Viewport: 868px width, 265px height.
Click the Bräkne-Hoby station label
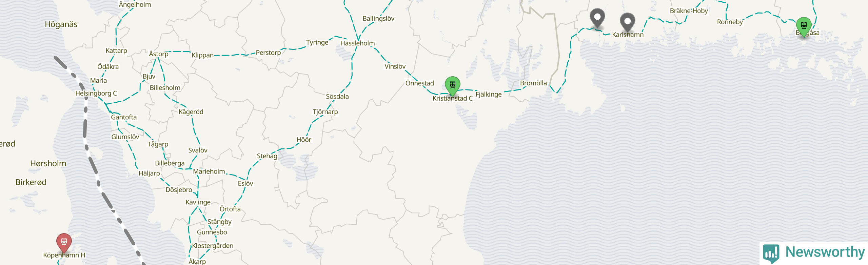pos(689,11)
